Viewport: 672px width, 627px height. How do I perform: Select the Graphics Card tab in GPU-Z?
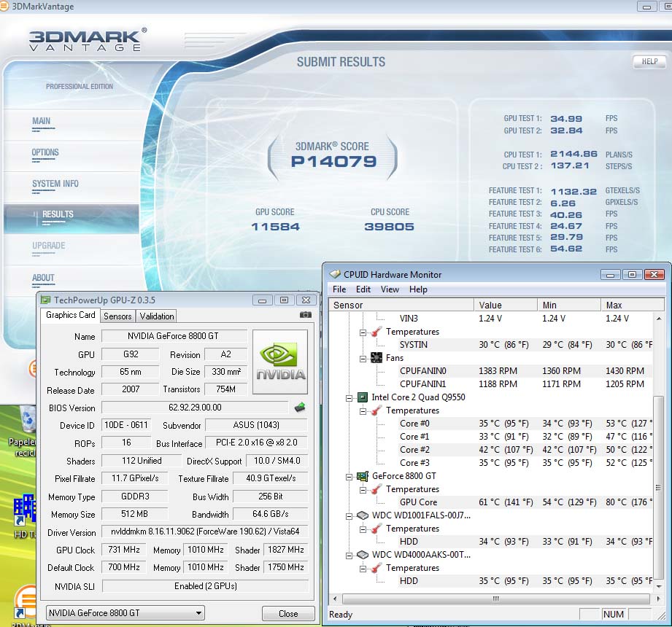(71, 315)
